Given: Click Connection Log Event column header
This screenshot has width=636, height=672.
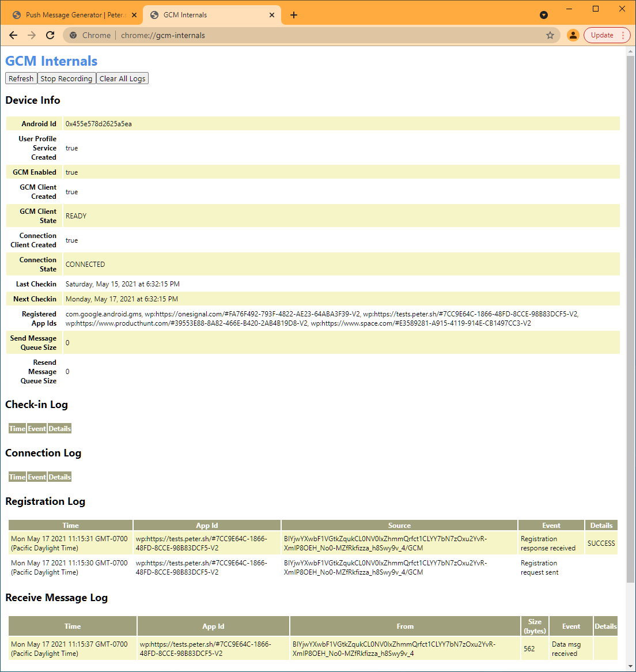Looking at the screenshot, I should point(37,477).
